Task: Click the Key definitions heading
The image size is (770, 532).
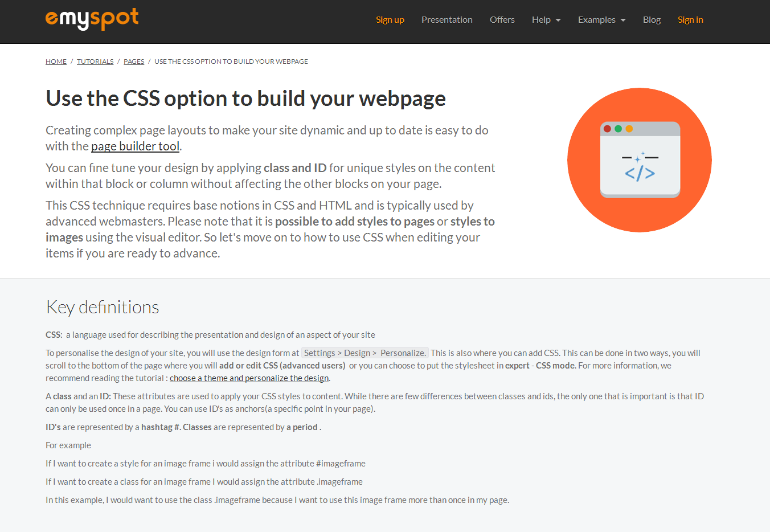Action: coord(103,307)
